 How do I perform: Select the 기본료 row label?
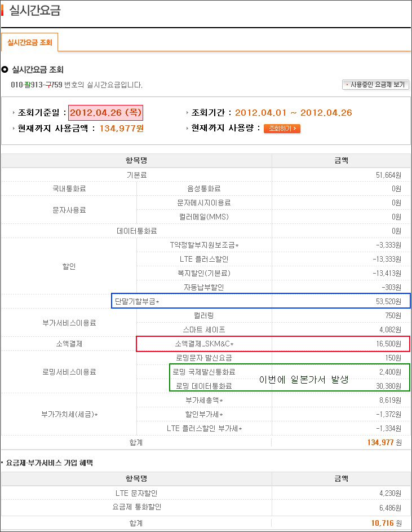coord(136,175)
